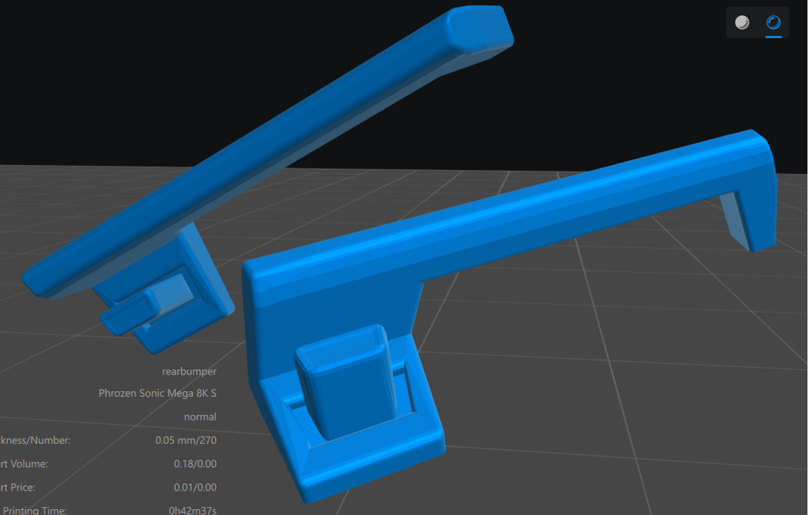Click the far right leg of the upright bumper

tap(754, 207)
